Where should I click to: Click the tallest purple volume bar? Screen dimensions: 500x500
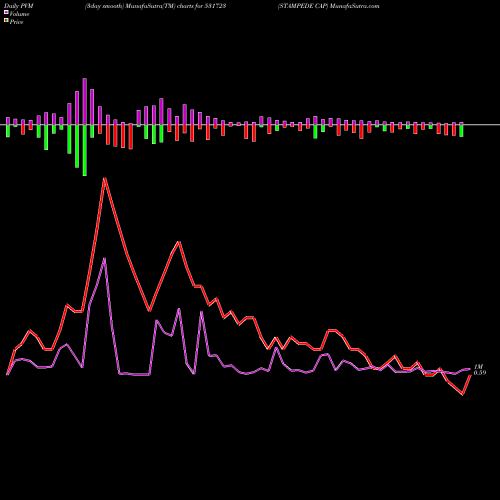(85, 102)
